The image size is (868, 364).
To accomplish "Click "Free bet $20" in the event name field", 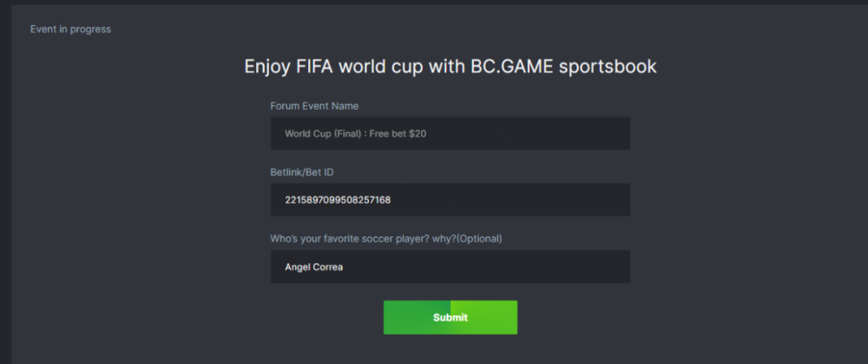I will pos(398,134).
